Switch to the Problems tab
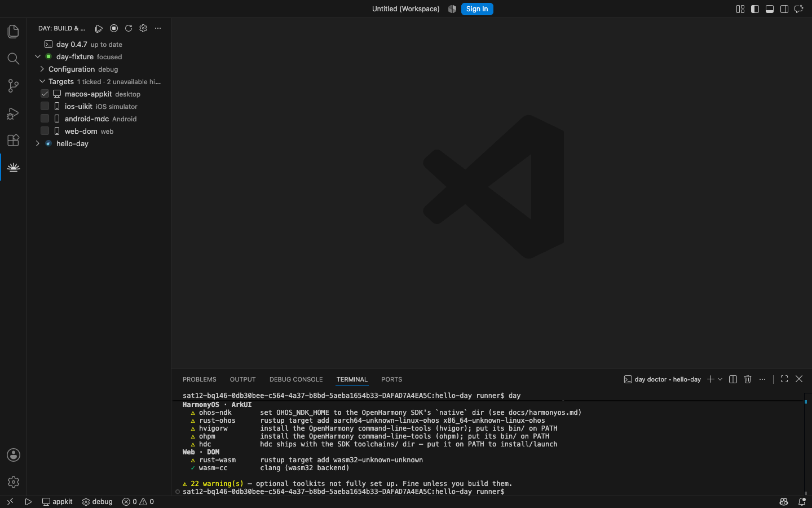The image size is (812, 508). coord(200,379)
